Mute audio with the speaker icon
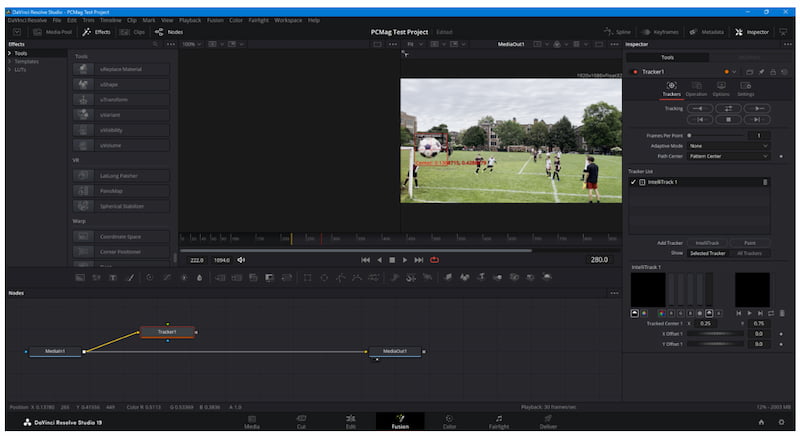The height and width of the screenshot is (436, 800). pos(241,260)
